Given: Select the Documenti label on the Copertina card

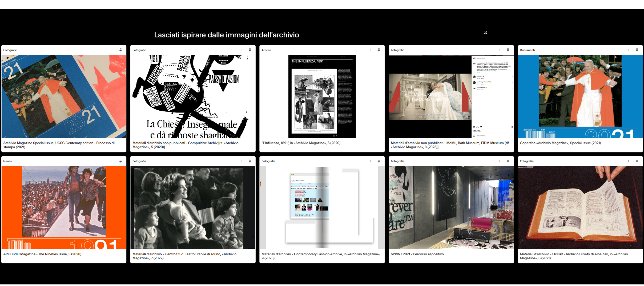Looking at the screenshot, I should tap(527, 50).
